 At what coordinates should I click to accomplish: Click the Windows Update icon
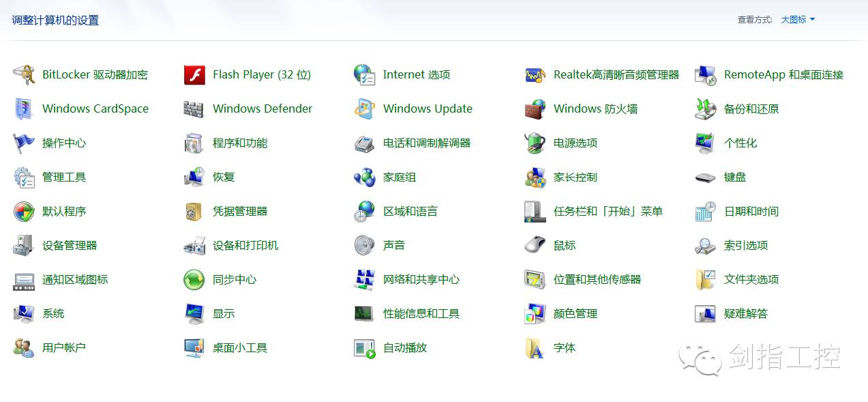[365, 109]
